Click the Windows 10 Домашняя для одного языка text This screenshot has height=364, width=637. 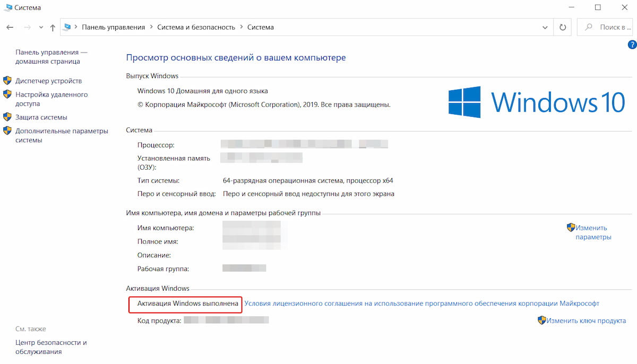click(202, 91)
